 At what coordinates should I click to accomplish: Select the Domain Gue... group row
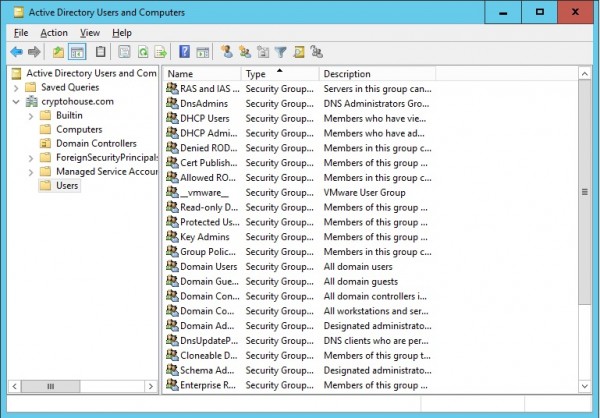pos(300,281)
